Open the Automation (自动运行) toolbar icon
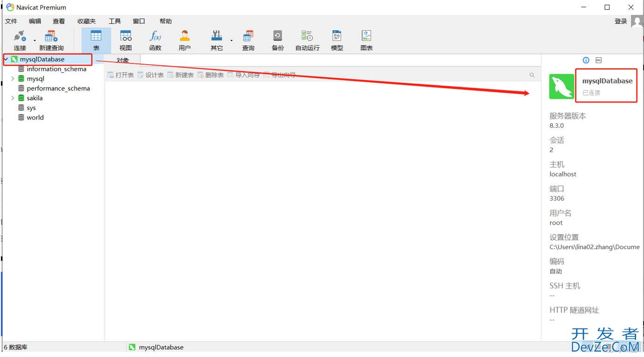Screen dimensions: 644x357 [x=307, y=36]
